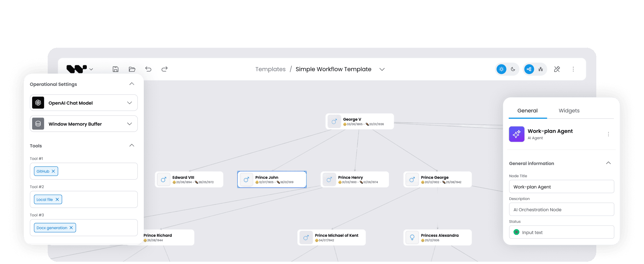The width and height of the screenshot is (644, 264).
Task: Expand the Window Memory Buffer dropdown
Action: coord(130,124)
